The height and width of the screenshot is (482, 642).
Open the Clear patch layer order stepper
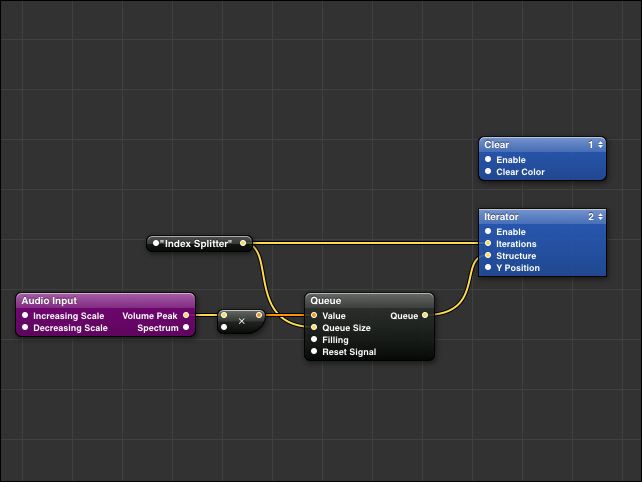pos(595,145)
